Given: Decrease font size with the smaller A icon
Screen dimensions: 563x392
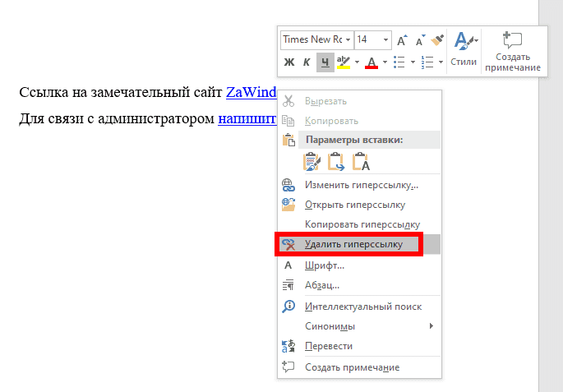Looking at the screenshot, I should coord(420,39).
